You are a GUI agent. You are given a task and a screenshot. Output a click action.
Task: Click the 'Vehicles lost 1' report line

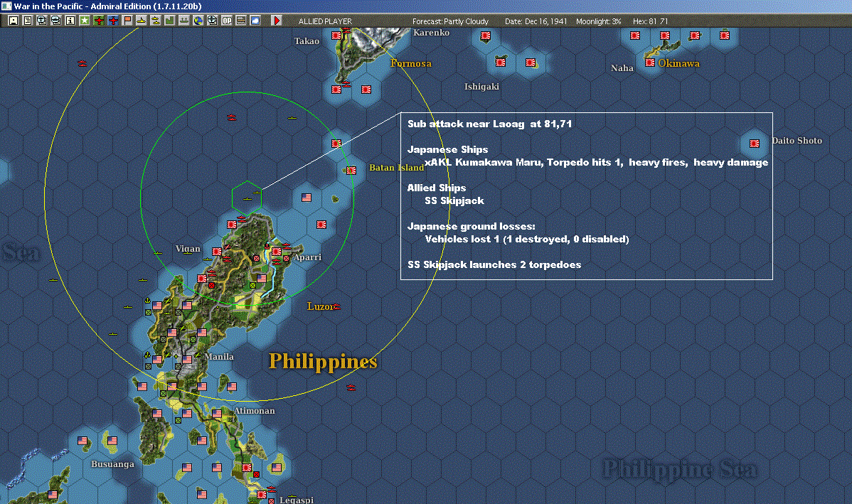click(527, 240)
